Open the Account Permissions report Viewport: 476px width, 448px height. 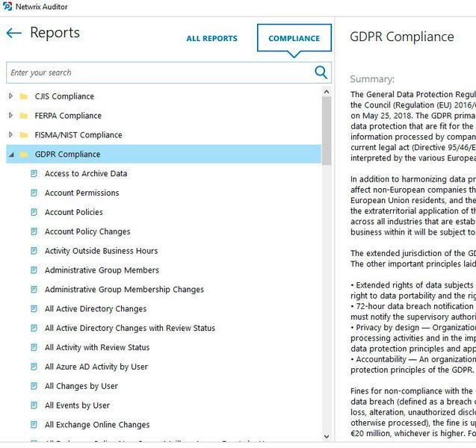point(82,193)
